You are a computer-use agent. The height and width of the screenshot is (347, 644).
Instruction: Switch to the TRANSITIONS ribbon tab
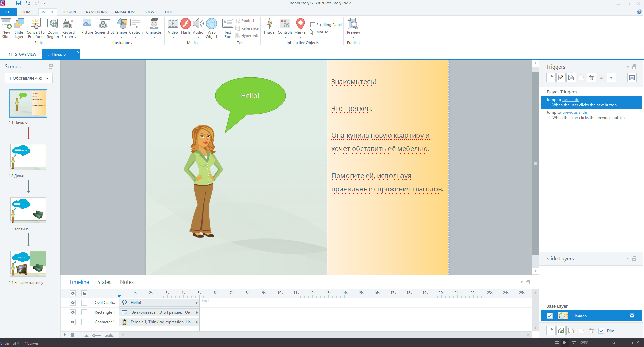[x=95, y=12]
